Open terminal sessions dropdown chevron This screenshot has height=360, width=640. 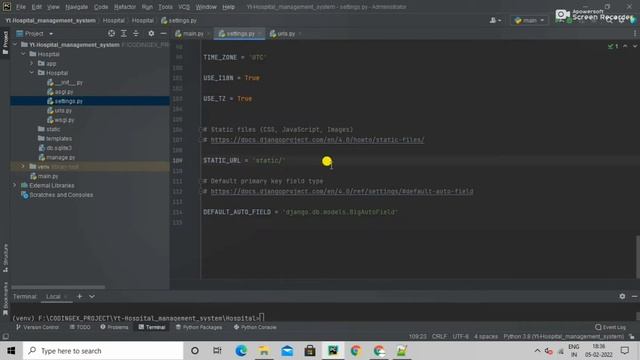[92, 296]
